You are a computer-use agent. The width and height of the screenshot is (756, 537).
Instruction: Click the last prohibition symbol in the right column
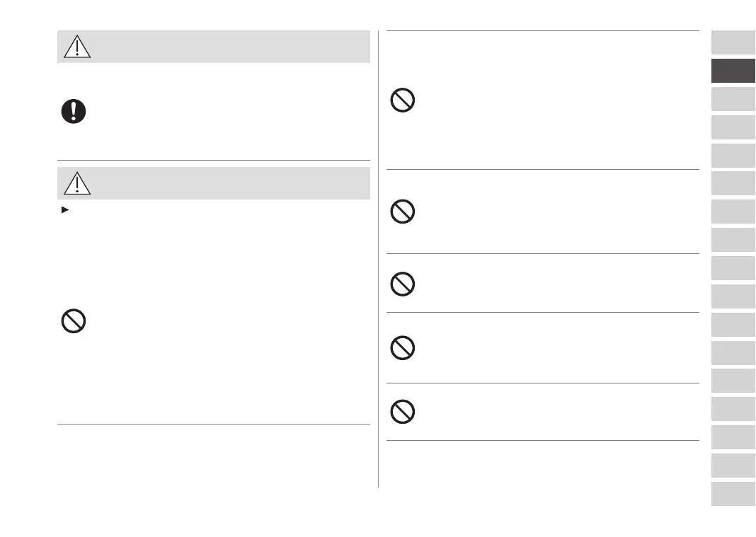(402, 412)
